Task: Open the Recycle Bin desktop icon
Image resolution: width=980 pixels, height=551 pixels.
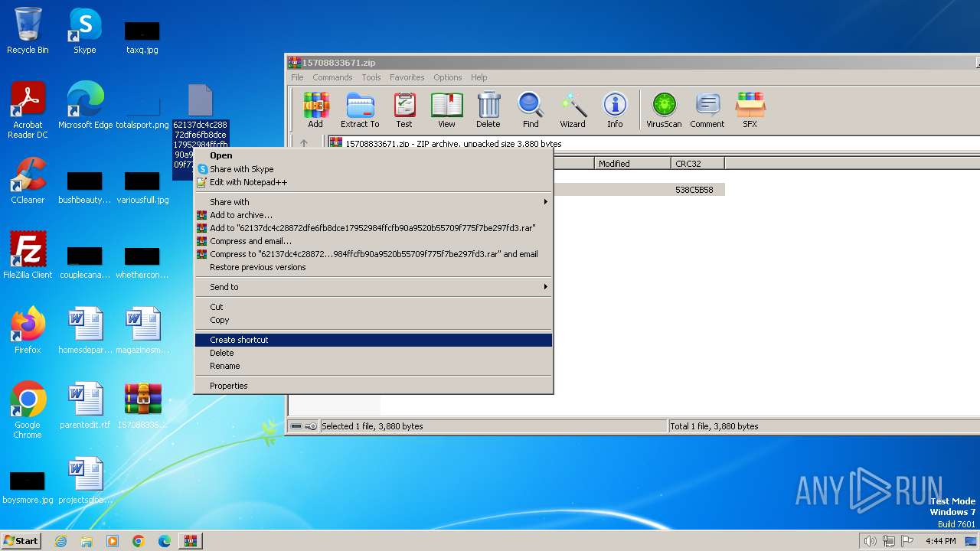Action: point(28,31)
